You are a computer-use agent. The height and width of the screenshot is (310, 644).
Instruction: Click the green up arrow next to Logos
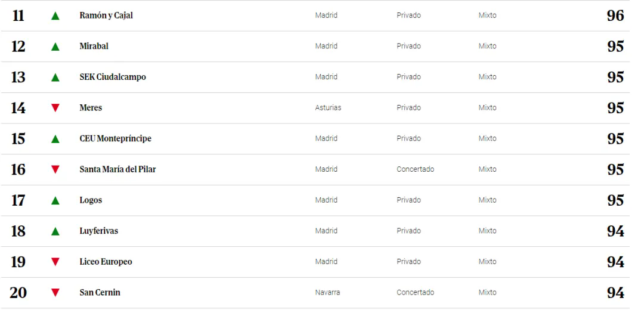55,201
